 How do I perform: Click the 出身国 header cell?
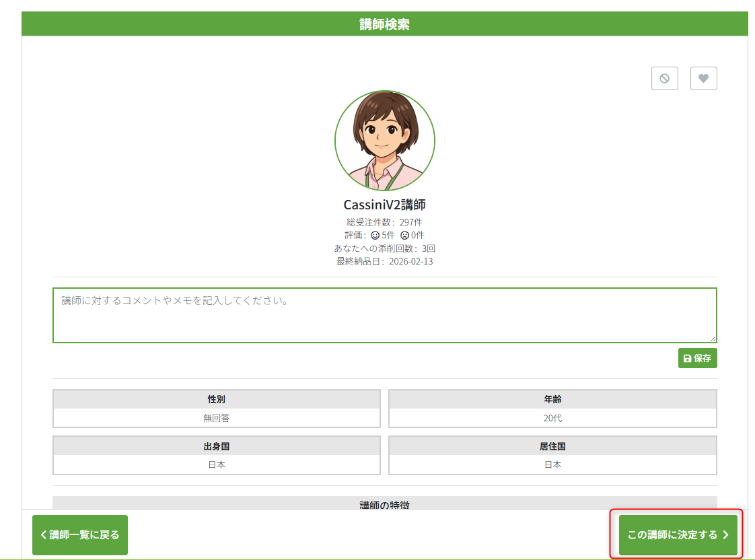pyautogui.click(x=216, y=446)
